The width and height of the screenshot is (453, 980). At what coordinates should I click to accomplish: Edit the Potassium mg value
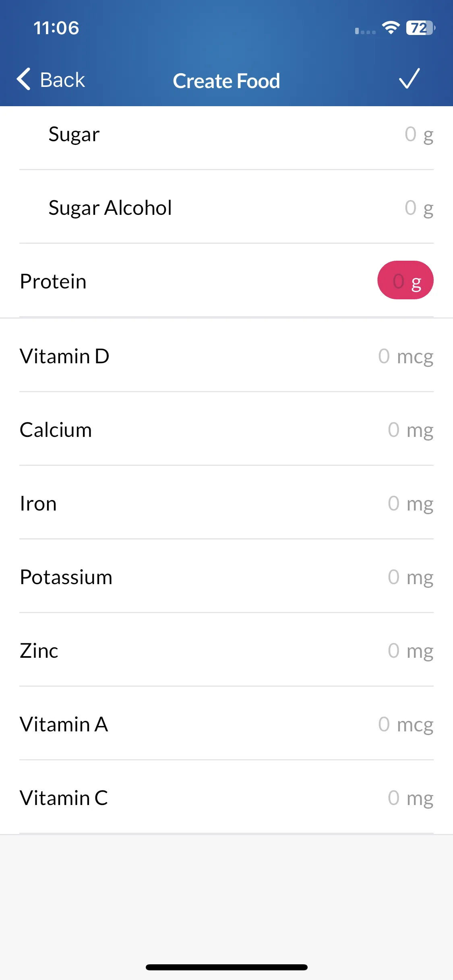pos(410,577)
